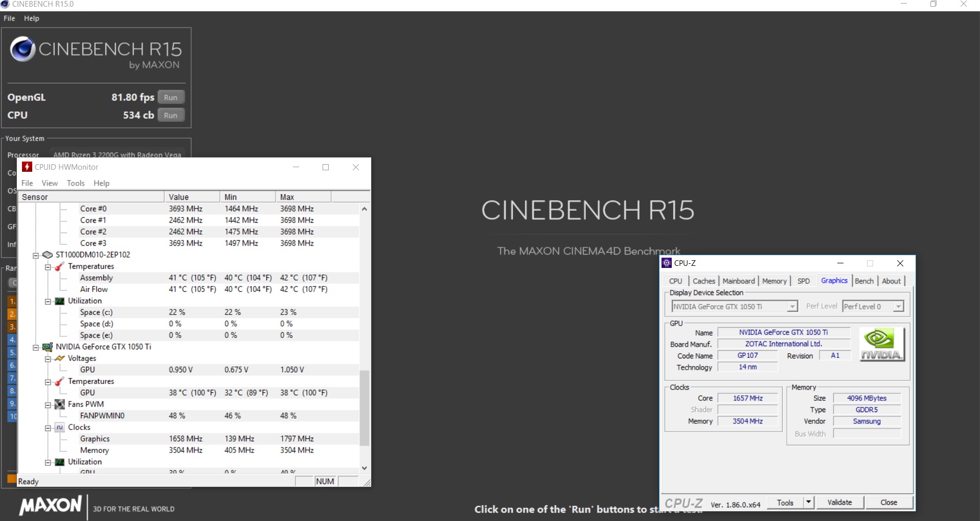Image resolution: width=980 pixels, height=521 pixels.
Task: Click the Cinebench logo sphere icon
Action: point(23,49)
